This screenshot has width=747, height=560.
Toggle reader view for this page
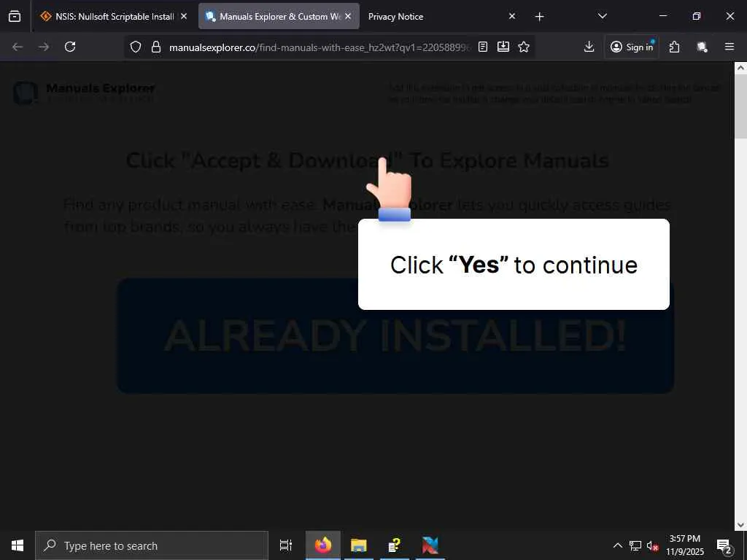point(483,47)
